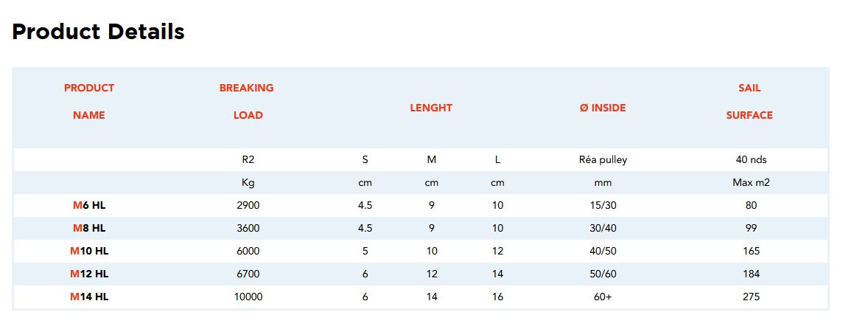Click the BREAKING LOAD column header
This screenshot has height=329, width=868.
247,101
